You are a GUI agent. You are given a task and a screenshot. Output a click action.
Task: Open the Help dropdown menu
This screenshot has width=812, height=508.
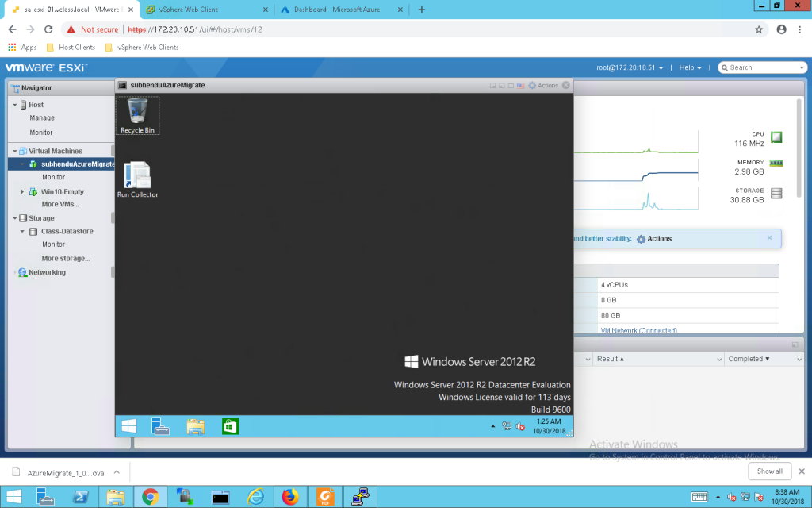(x=691, y=68)
